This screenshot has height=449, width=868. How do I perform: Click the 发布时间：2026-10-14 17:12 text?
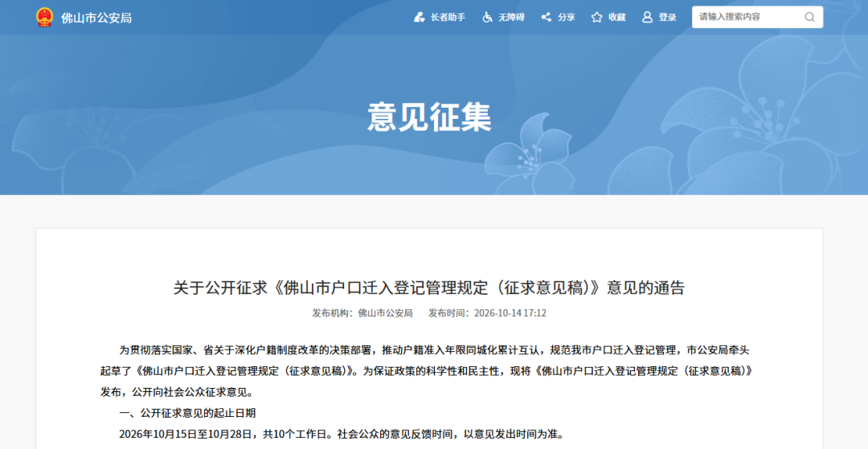487,313
